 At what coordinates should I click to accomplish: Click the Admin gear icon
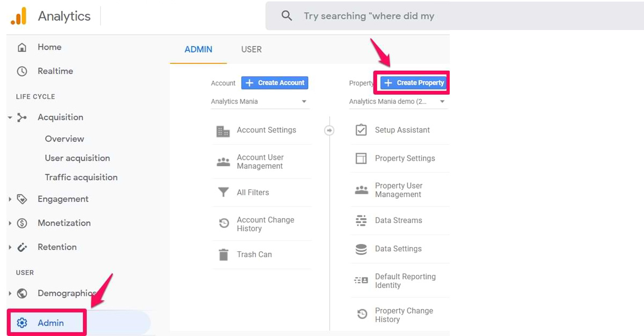point(22,323)
